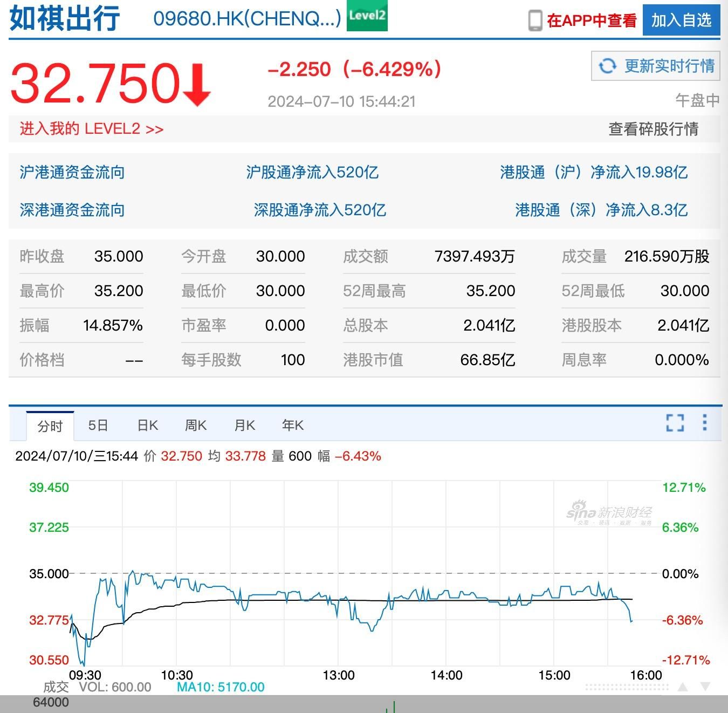Click change value -2.250 (-6.429%)
The image size is (728, 713).
point(355,69)
